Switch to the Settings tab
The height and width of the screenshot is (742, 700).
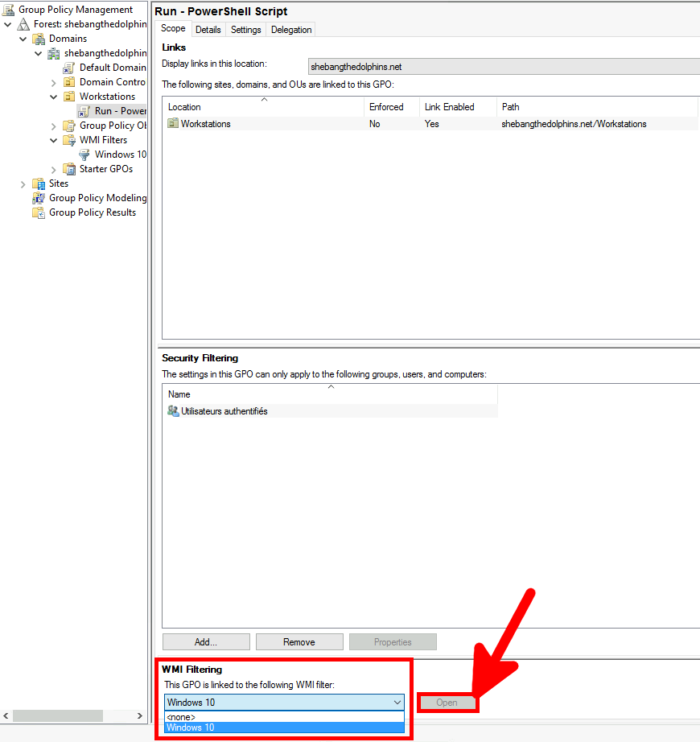245,29
